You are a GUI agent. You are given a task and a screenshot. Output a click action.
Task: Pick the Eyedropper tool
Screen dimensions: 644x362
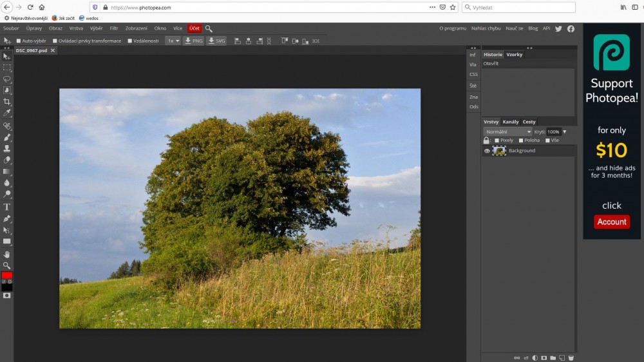[7, 113]
